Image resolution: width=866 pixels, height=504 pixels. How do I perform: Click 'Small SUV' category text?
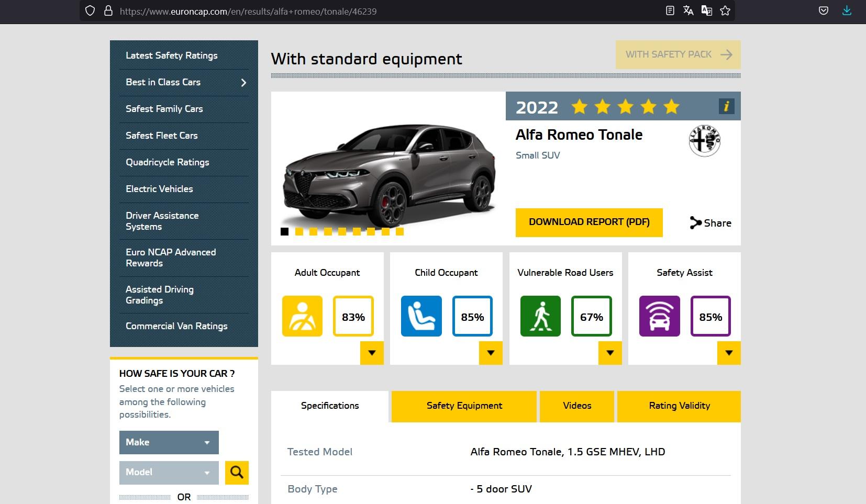point(538,155)
